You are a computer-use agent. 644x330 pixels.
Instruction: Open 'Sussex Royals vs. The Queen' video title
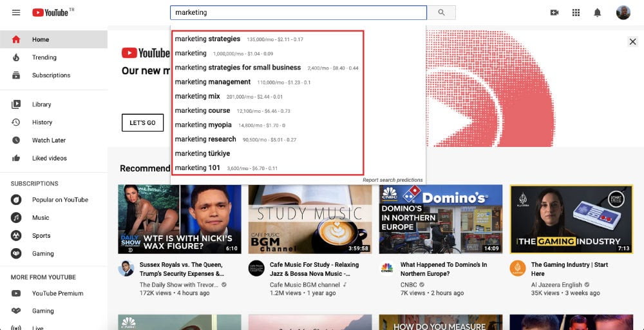182,269
